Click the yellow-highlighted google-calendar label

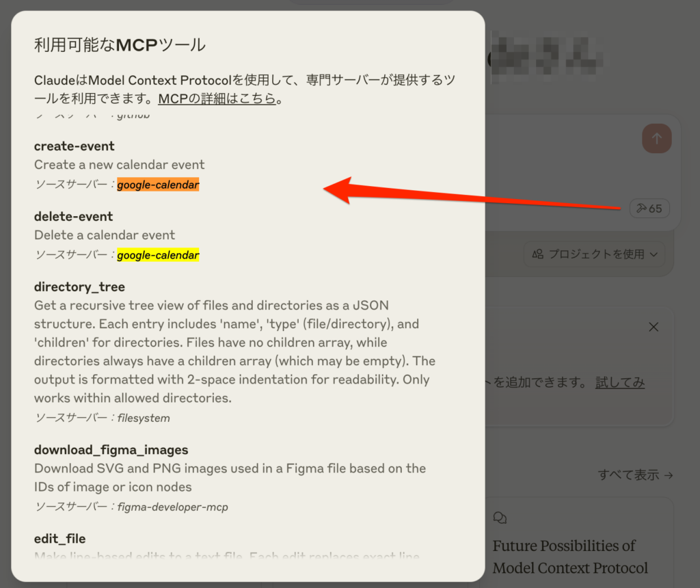coord(158,255)
